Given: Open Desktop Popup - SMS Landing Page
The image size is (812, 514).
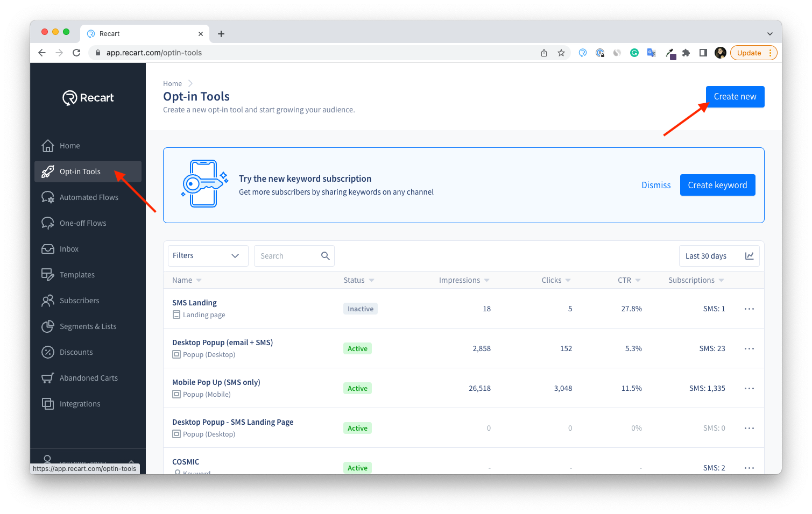Looking at the screenshot, I should tap(232, 422).
